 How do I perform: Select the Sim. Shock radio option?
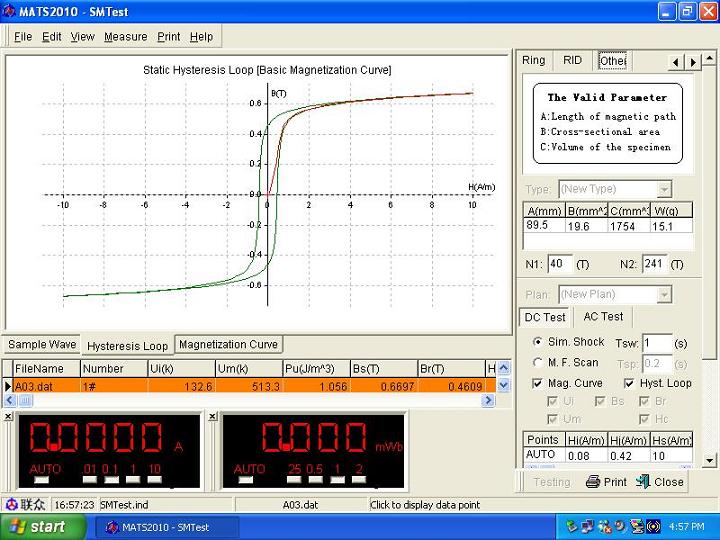click(539, 342)
